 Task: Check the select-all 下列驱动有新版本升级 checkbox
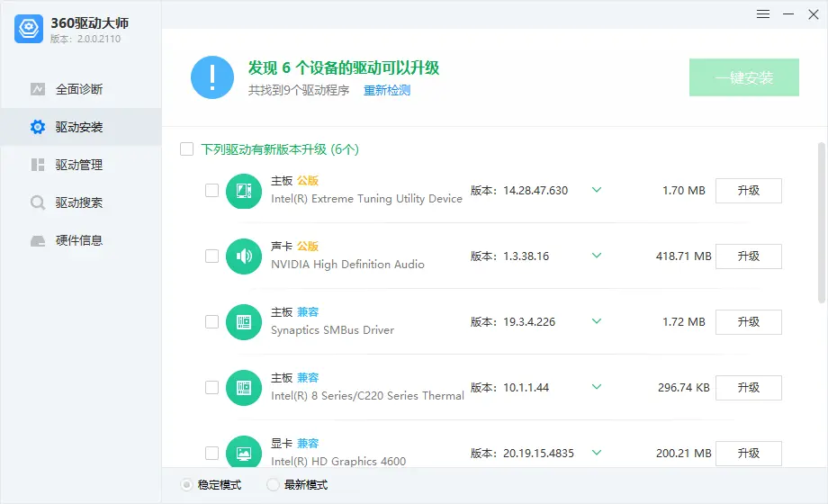pos(187,149)
